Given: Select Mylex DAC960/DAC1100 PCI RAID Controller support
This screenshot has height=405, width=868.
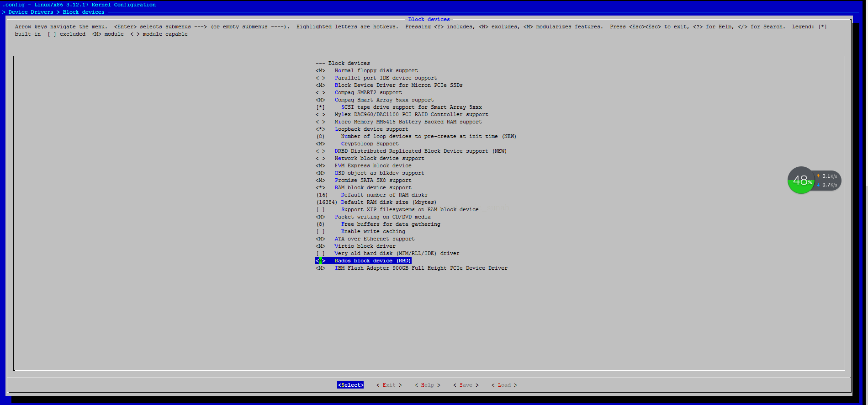Looking at the screenshot, I should tap(402, 114).
